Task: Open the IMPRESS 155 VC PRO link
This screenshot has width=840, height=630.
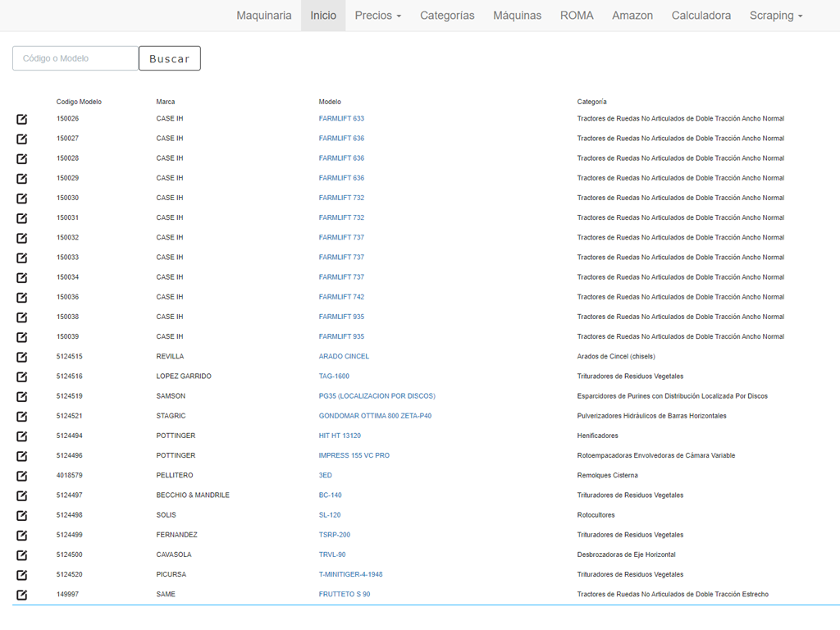Action: 354,455
